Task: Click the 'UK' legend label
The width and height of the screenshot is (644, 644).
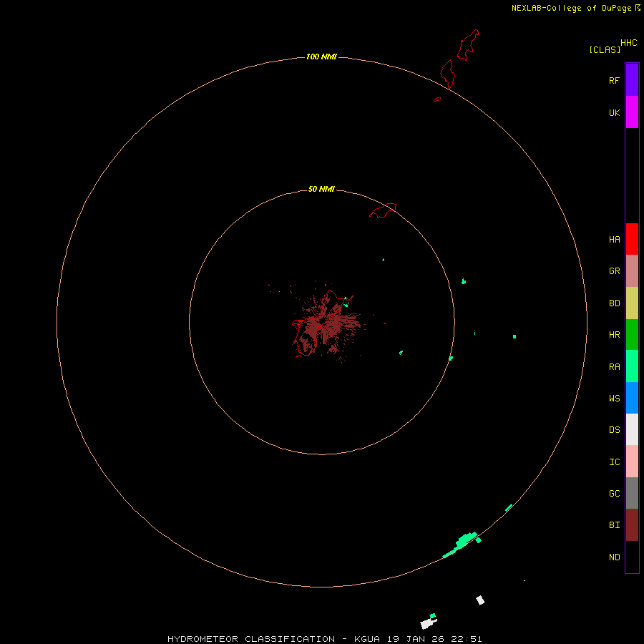Action: point(614,112)
